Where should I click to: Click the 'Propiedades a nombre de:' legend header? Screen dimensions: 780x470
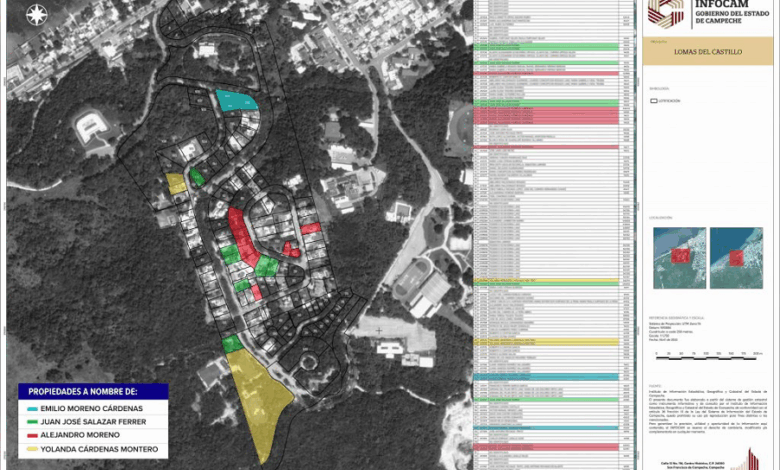tap(83, 391)
